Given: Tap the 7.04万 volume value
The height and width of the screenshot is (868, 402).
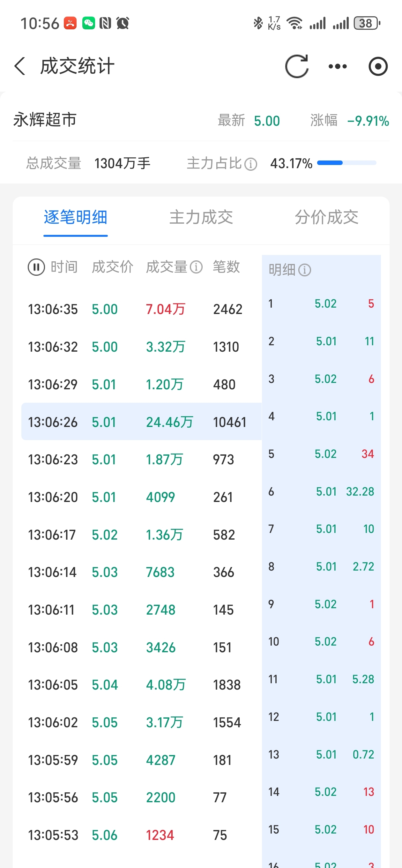Looking at the screenshot, I should 166,309.
